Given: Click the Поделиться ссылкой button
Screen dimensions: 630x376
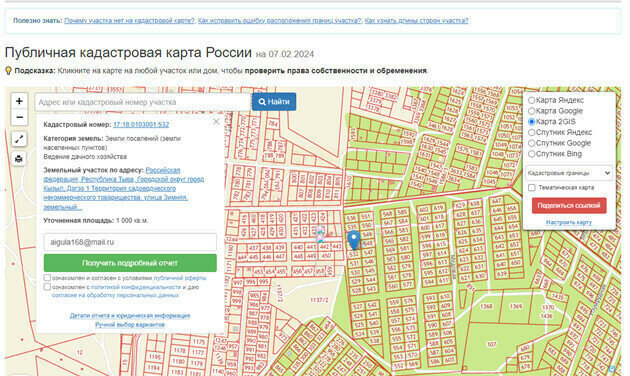Looking at the screenshot, I should point(569,205).
